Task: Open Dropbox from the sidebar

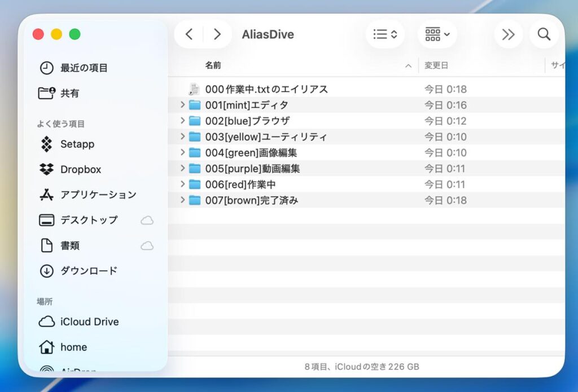Action: click(80, 169)
